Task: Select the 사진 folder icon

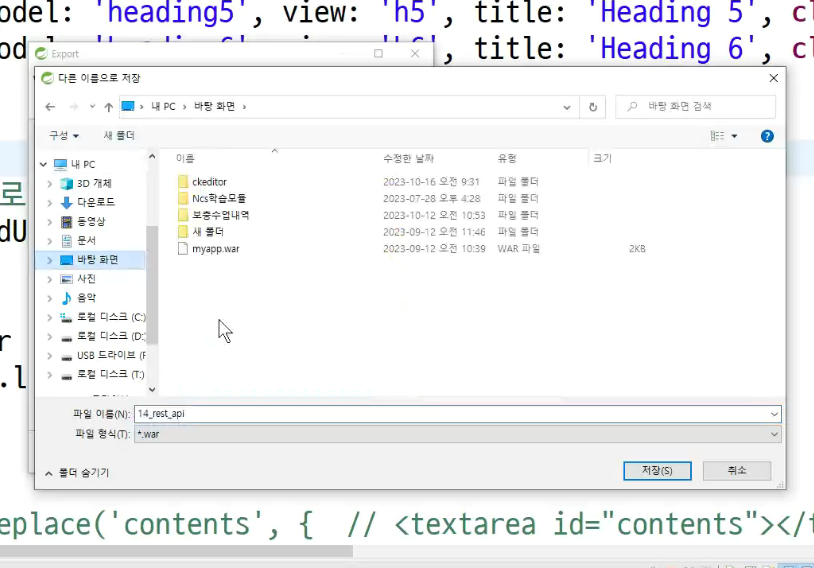Action: [x=66, y=279]
